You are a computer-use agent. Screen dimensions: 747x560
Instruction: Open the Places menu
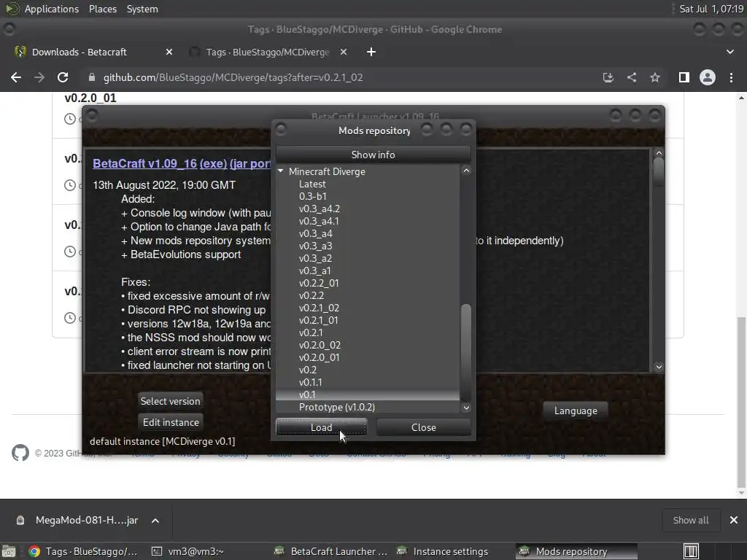[x=102, y=9]
